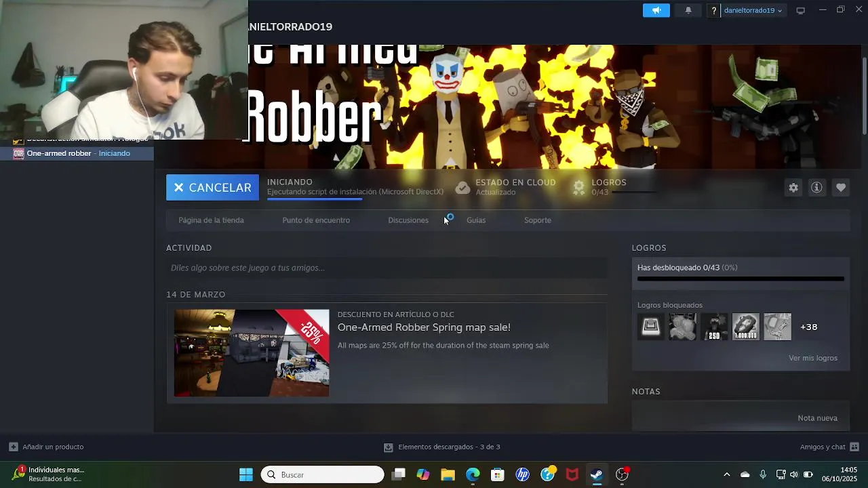This screenshot has width=868, height=488.
Task: Click the first locked achievement icon
Action: (x=651, y=327)
